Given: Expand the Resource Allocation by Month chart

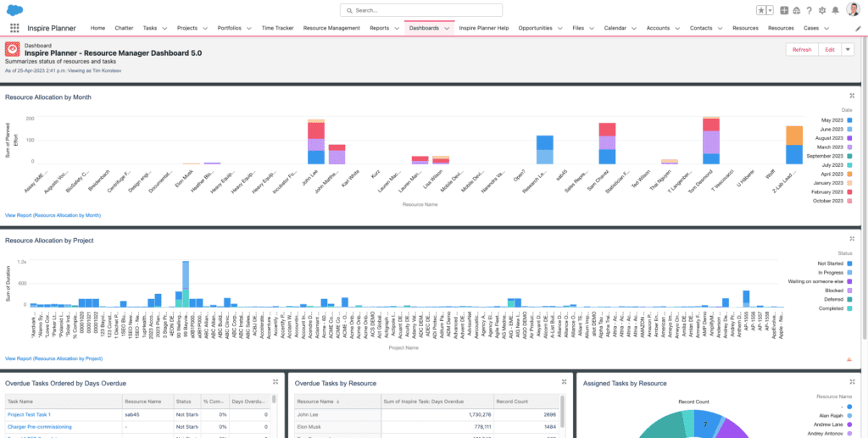Looking at the screenshot, I should point(852,97).
